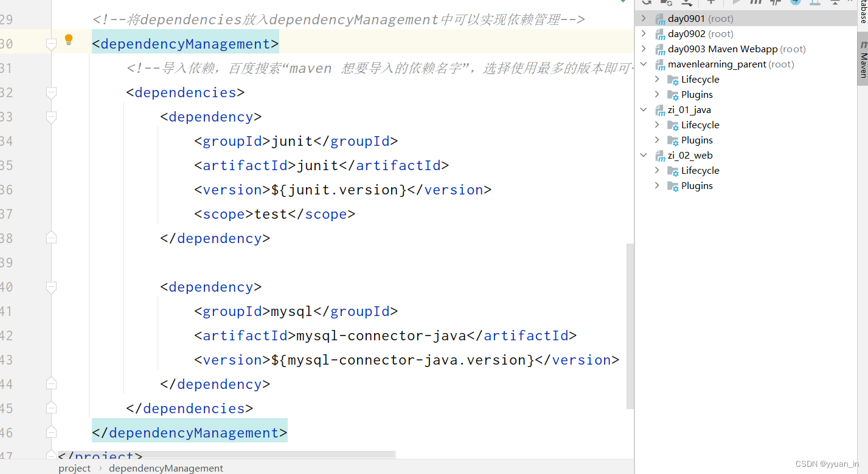Collapse the mavenlearning_parent node
The image size is (868, 474).
point(644,64)
